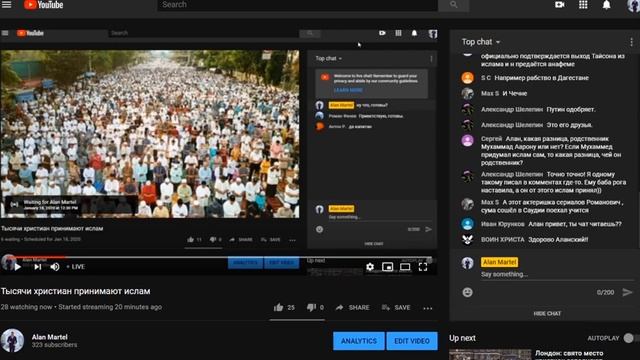Screen dimensions: 640x360
Task: Open the account avatar at top right
Action: 633,5
